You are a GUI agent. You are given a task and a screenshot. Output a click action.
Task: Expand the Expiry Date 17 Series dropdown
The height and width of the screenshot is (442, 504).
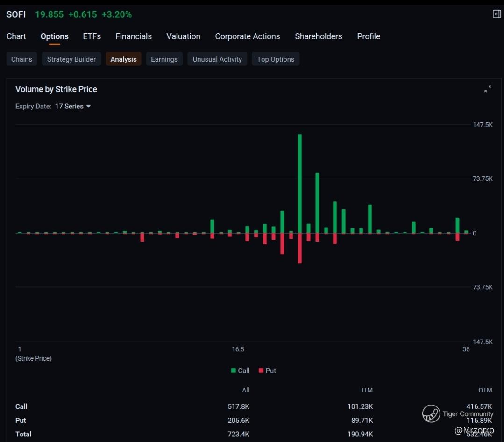[x=72, y=107]
